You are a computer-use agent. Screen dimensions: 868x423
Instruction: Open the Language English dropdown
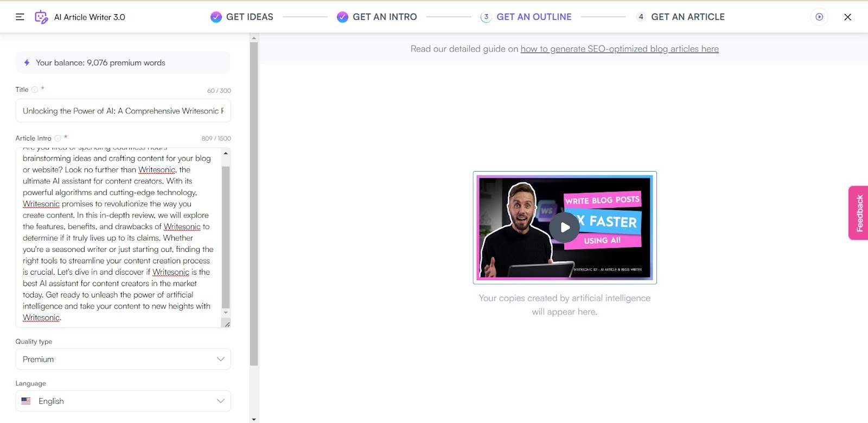[123, 401]
